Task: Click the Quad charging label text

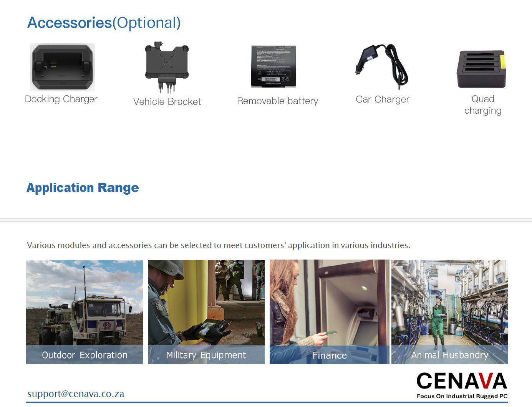Action: tap(483, 105)
